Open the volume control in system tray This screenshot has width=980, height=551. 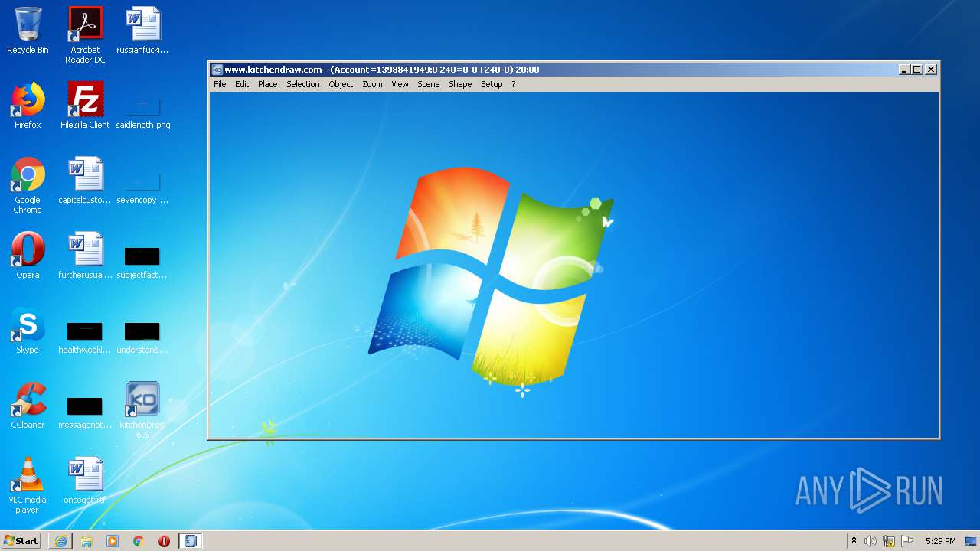(871, 541)
